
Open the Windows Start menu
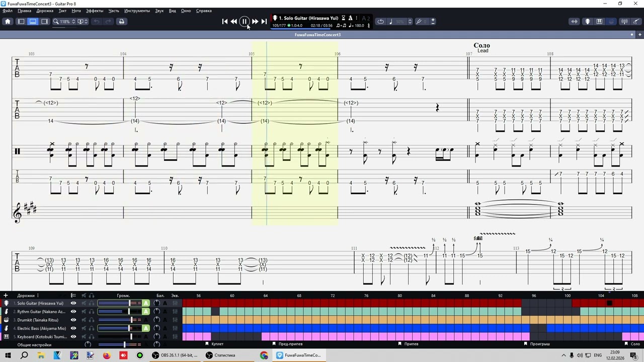[x=8, y=355]
